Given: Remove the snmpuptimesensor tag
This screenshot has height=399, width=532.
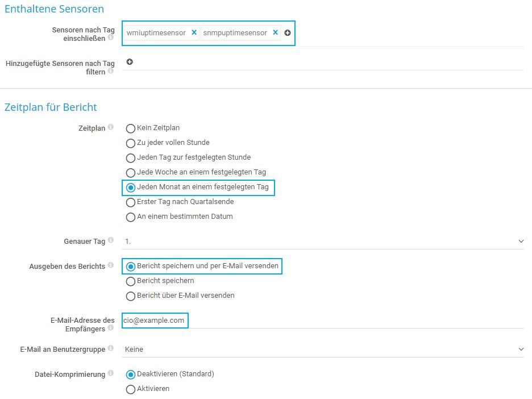Looking at the screenshot, I should (x=275, y=33).
